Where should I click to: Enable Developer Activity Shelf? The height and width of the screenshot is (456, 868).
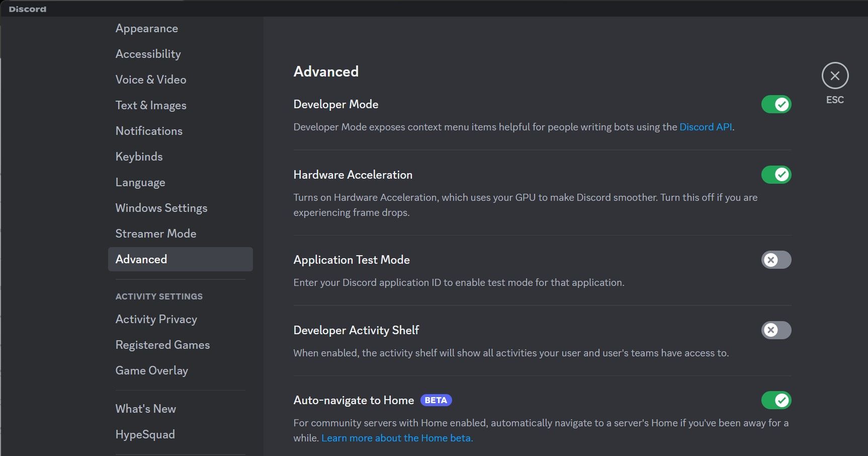coord(775,331)
